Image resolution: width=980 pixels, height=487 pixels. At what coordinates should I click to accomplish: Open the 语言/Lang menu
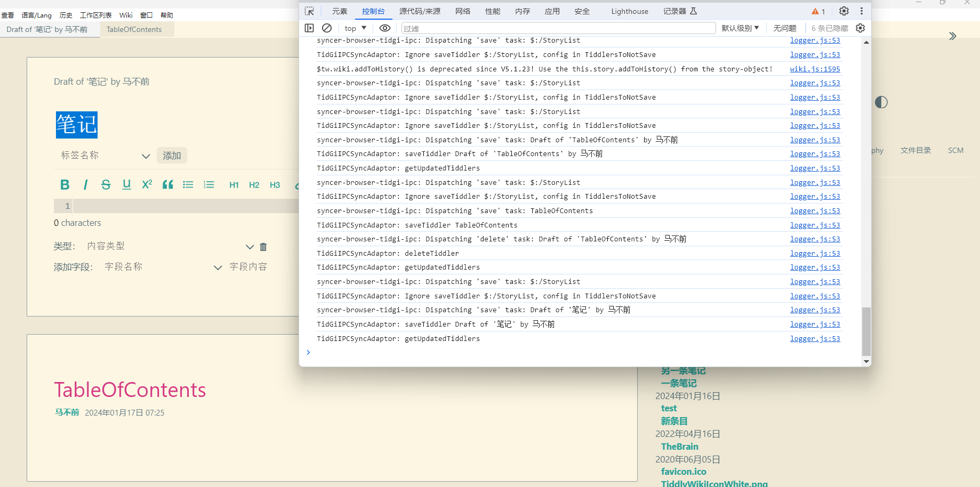point(37,15)
